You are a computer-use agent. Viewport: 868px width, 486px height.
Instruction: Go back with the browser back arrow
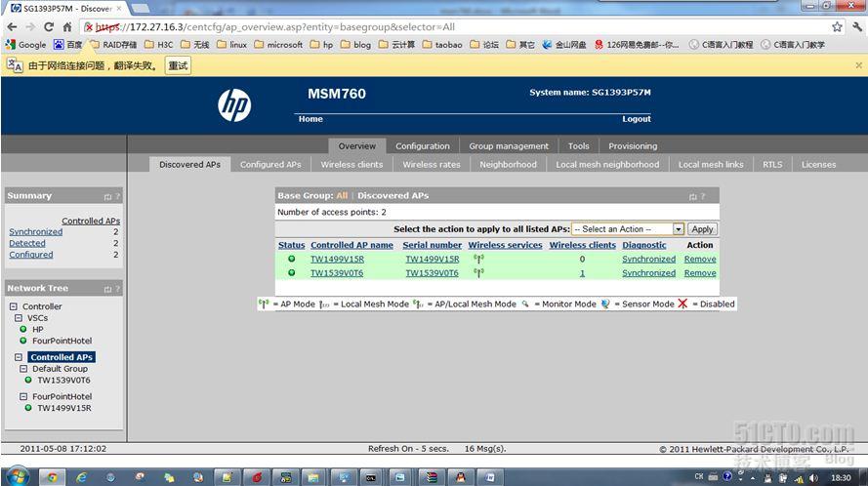(12, 26)
